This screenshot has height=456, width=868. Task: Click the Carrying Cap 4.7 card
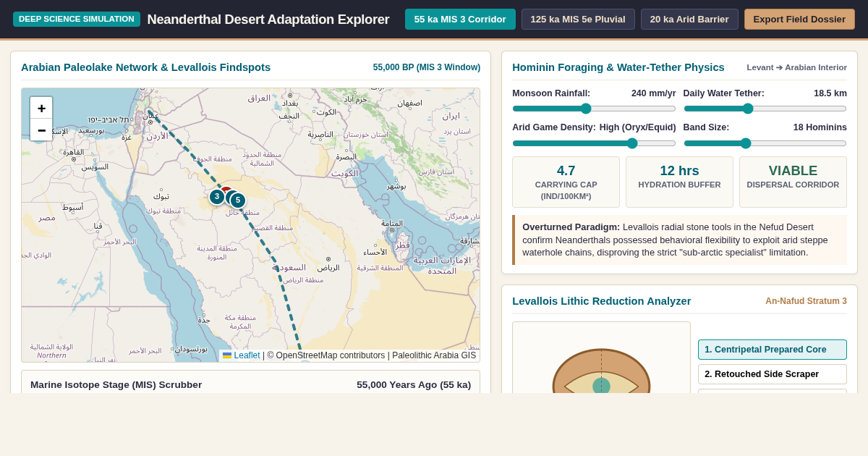click(x=566, y=182)
